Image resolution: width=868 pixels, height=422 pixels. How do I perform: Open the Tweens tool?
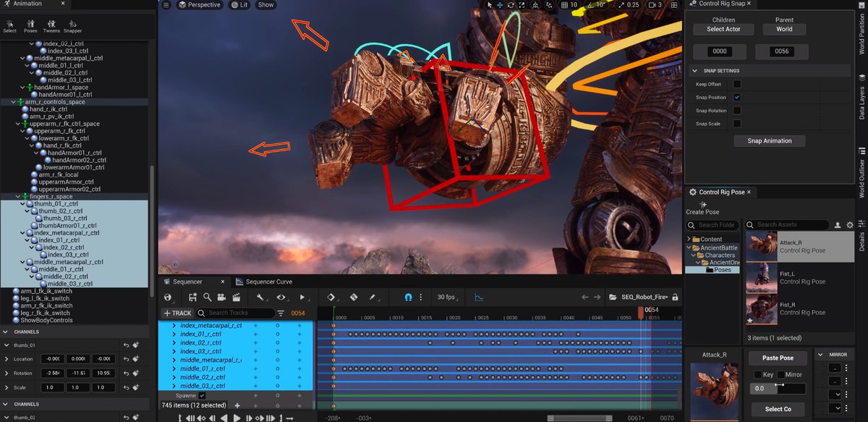51,25
